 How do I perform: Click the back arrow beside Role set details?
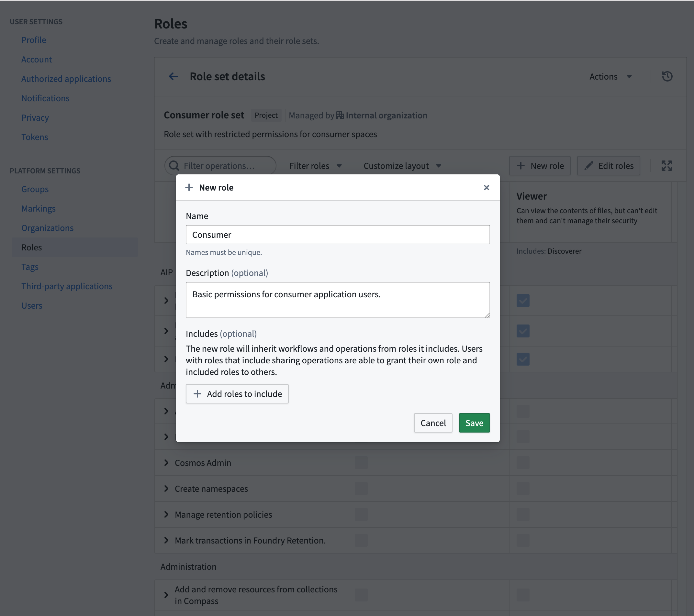173,76
